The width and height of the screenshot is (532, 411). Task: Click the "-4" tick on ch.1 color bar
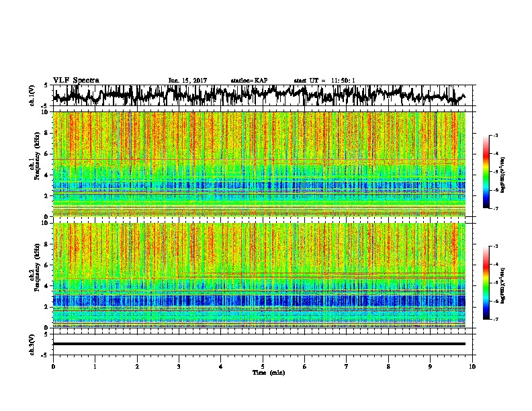(x=495, y=154)
